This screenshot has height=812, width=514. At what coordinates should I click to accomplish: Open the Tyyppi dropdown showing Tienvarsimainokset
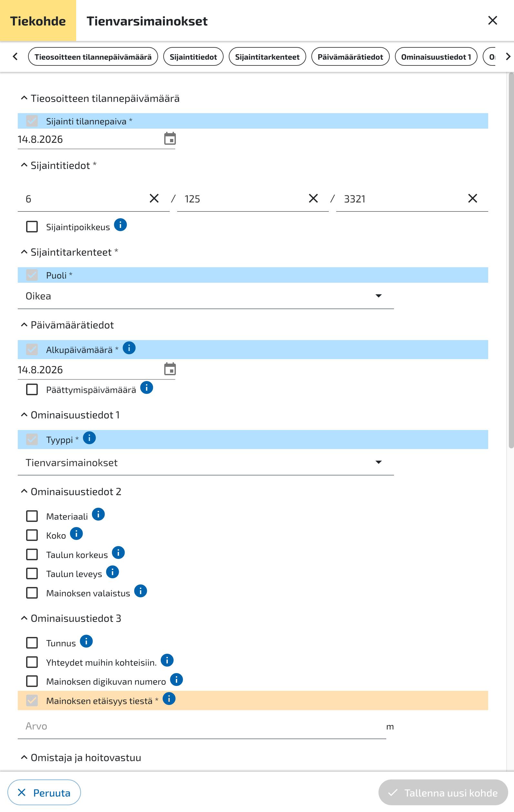point(206,463)
